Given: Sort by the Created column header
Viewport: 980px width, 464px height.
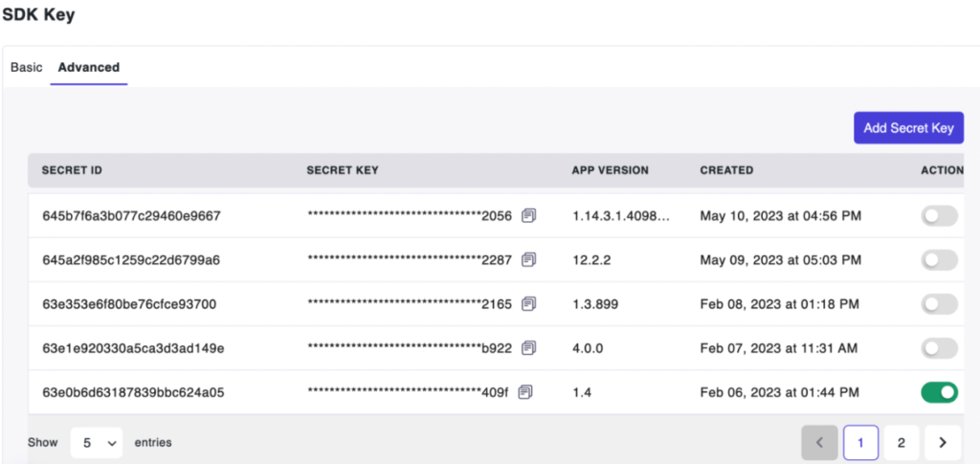Looking at the screenshot, I should pyautogui.click(x=726, y=170).
